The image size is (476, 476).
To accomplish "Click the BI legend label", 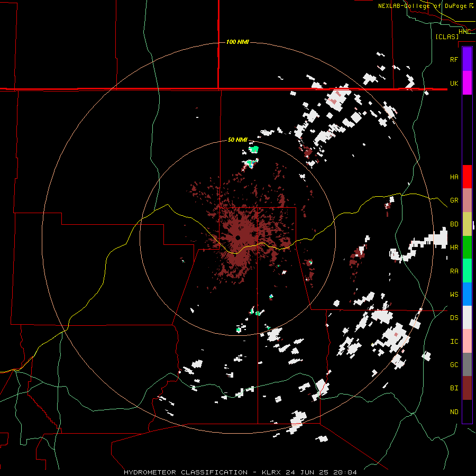I will point(454,388).
